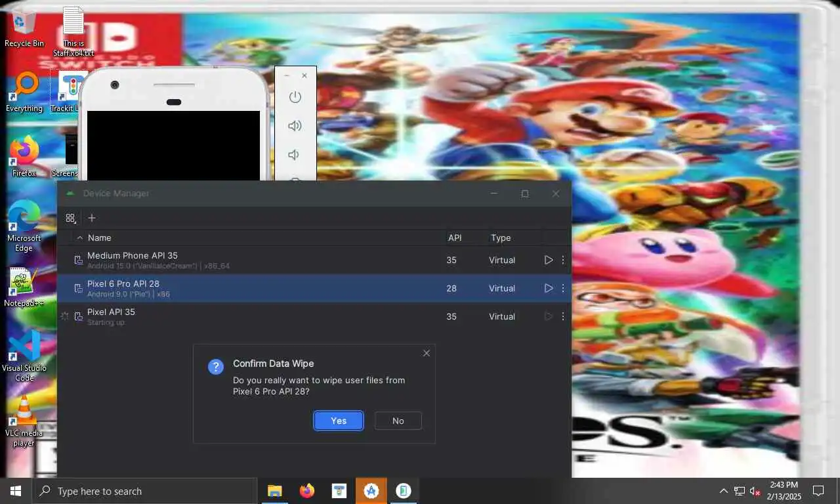This screenshot has height=504, width=840.
Task: Click Android icon in Device Manager title bar
Action: click(70, 194)
